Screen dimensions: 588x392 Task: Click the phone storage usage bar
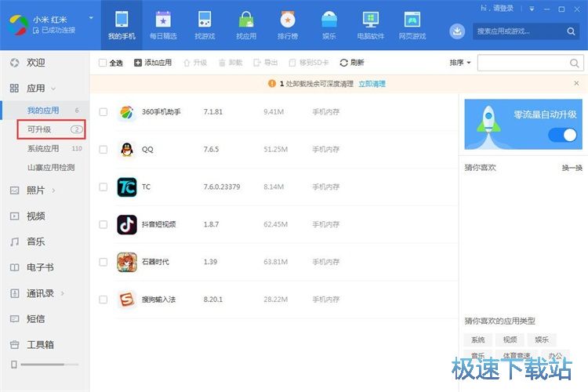pos(49,365)
